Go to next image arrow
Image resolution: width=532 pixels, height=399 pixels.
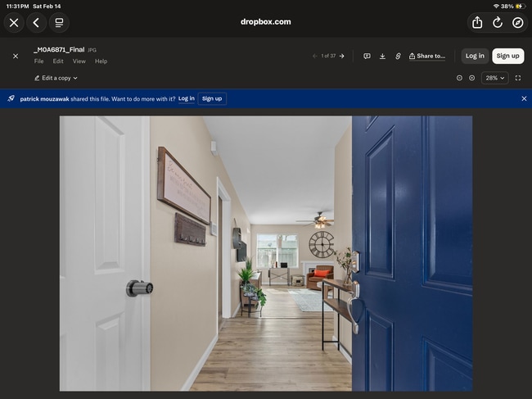[x=342, y=56]
